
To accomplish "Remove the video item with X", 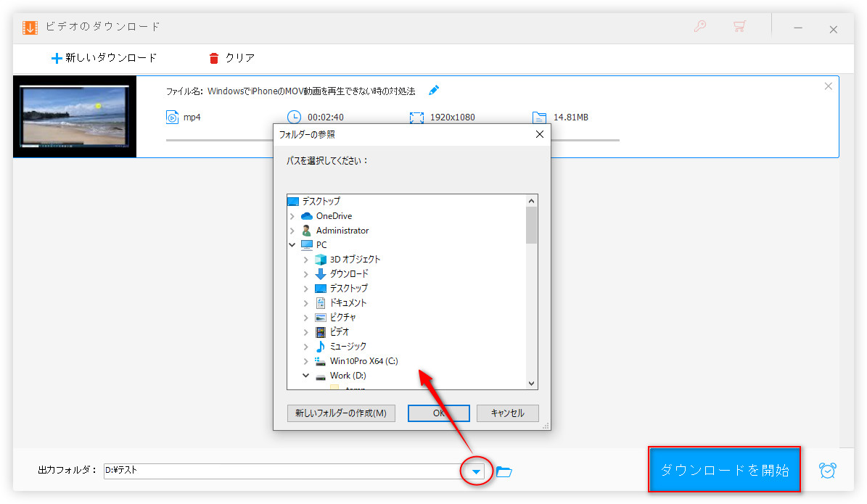I will point(829,86).
